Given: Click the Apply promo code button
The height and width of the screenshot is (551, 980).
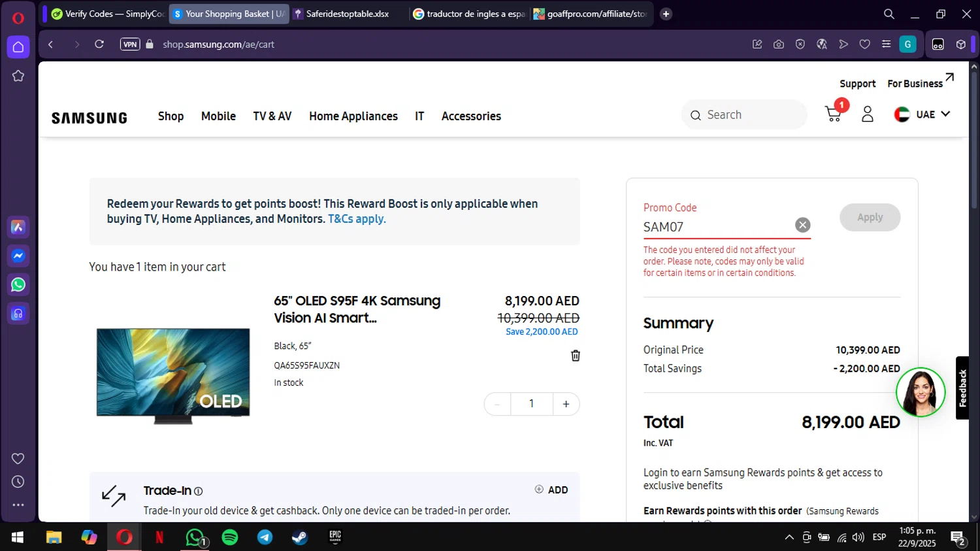Looking at the screenshot, I should [870, 217].
